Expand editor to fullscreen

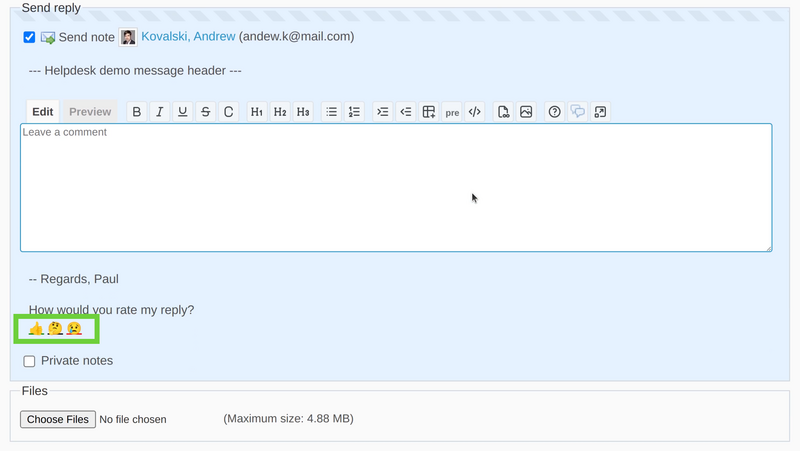[x=600, y=112]
